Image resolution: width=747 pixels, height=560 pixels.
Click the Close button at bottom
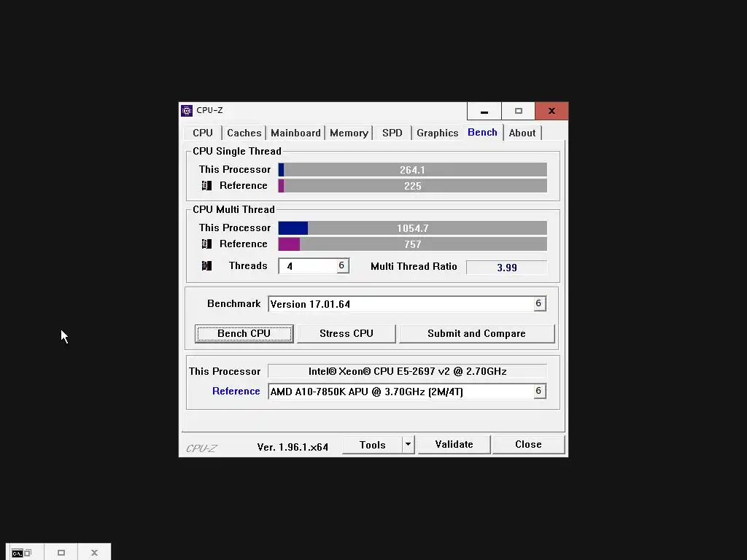528,444
